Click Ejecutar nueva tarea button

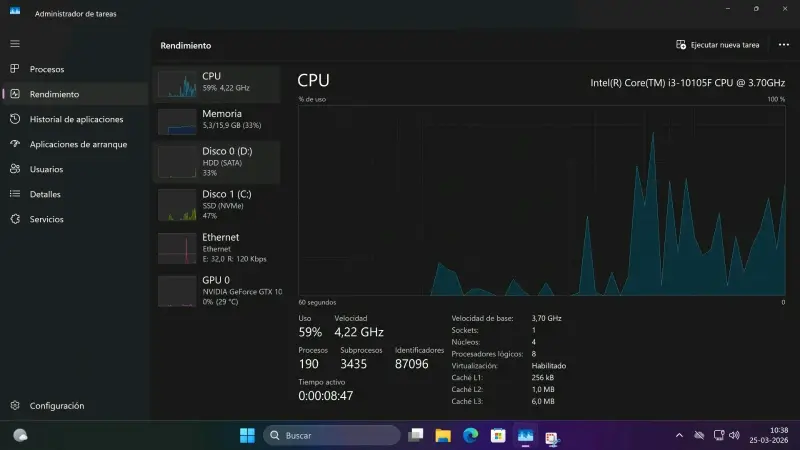[x=717, y=45]
